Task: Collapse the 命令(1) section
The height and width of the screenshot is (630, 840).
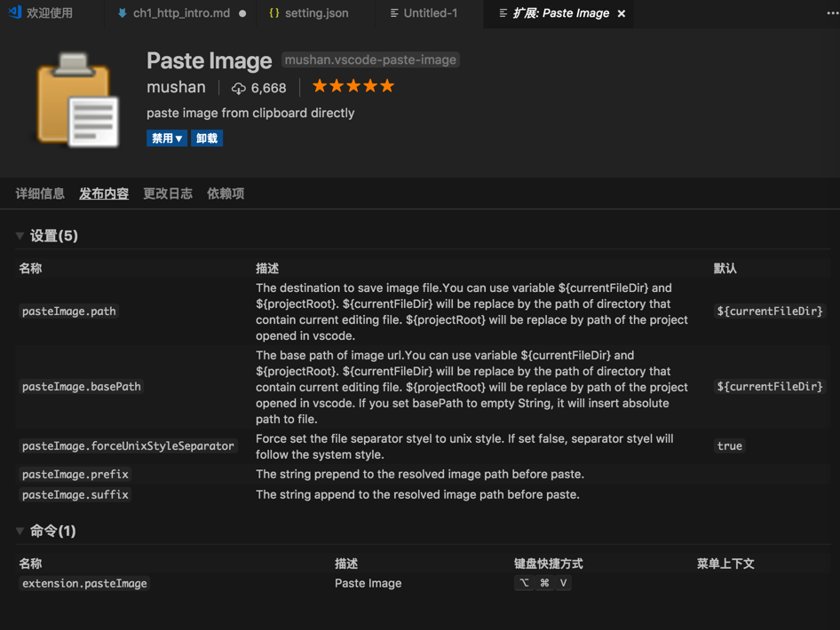Action: click(20, 531)
